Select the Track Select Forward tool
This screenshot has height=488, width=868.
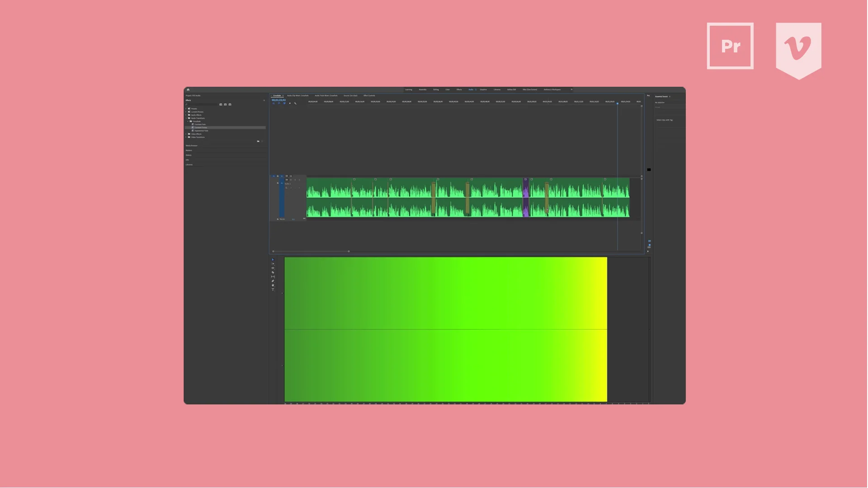click(x=273, y=264)
